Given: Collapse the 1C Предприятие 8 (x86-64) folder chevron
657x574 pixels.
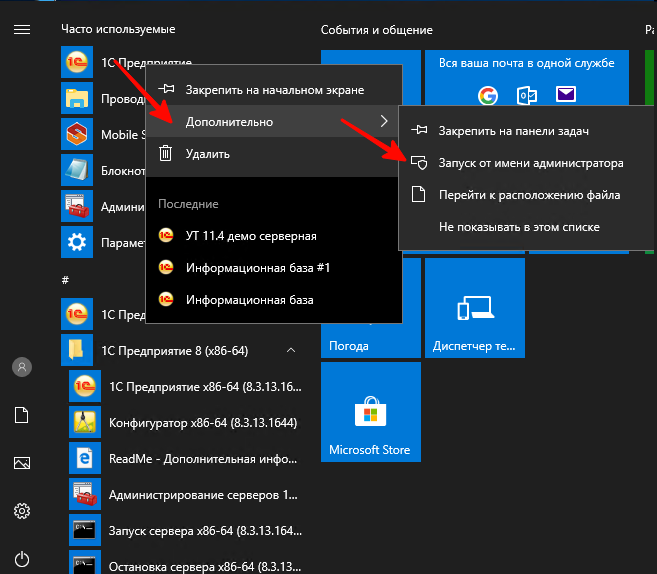Looking at the screenshot, I should point(291,350).
